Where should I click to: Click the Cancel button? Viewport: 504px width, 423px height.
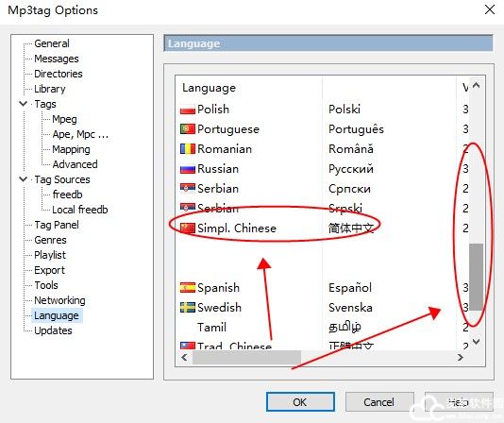[x=379, y=402]
